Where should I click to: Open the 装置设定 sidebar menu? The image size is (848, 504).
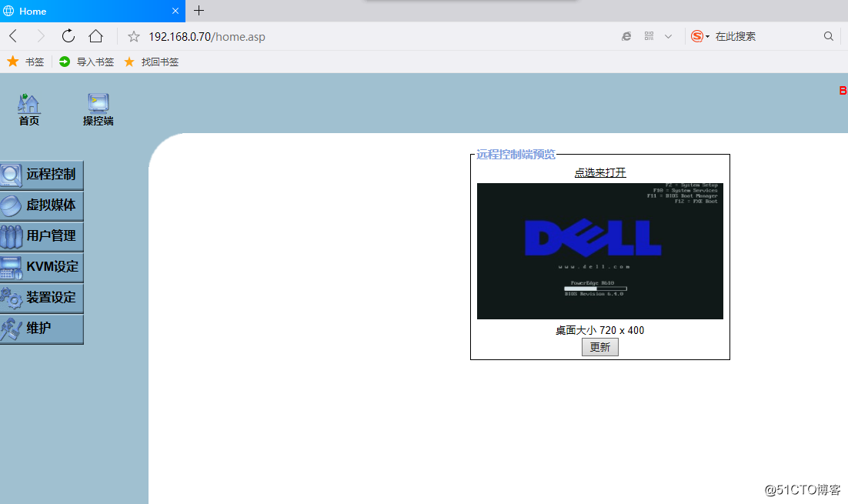coord(42,298)
